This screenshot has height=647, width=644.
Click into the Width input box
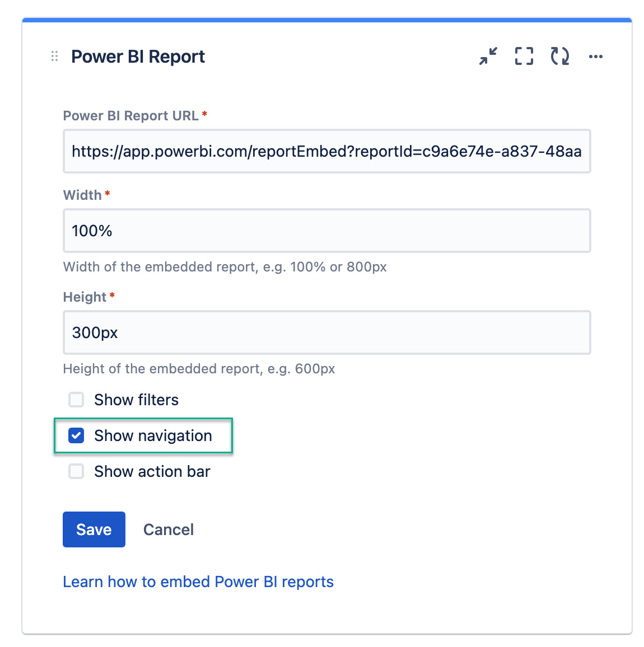pos(326,231)
